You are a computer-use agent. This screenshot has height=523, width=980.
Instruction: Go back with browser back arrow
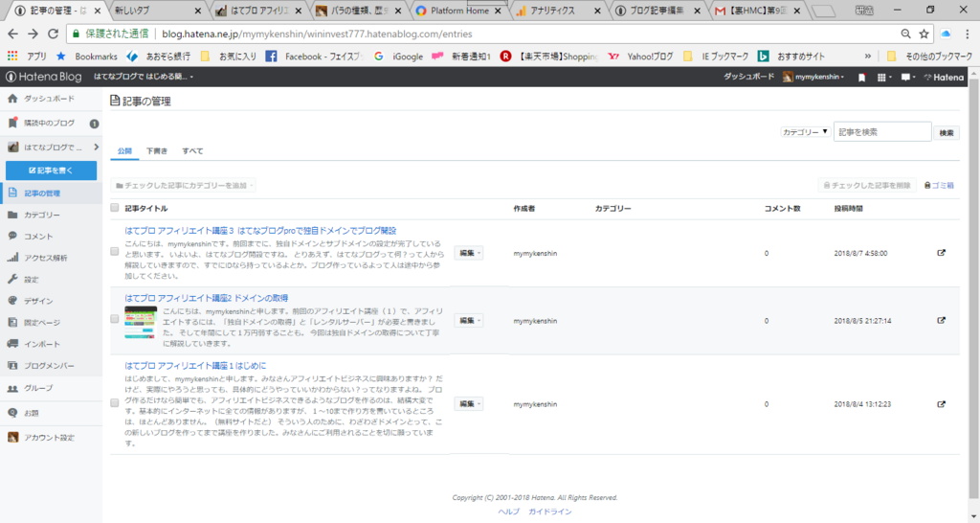pyautogui.click(x=13, y=34)
